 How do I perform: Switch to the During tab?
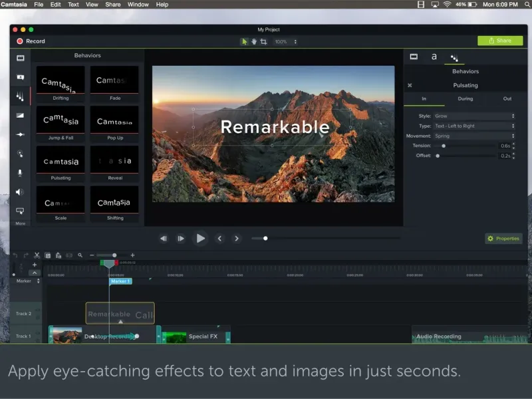click(x=465, y=98)
